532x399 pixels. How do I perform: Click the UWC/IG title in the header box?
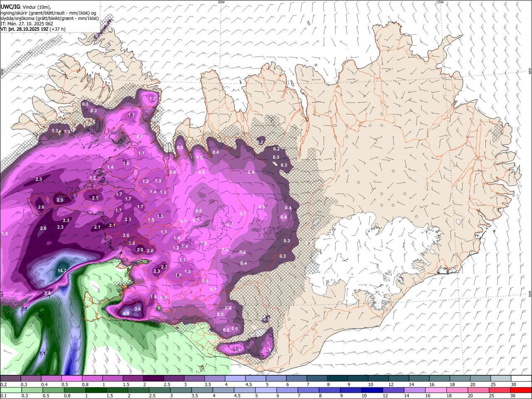[x=10, y=7]
